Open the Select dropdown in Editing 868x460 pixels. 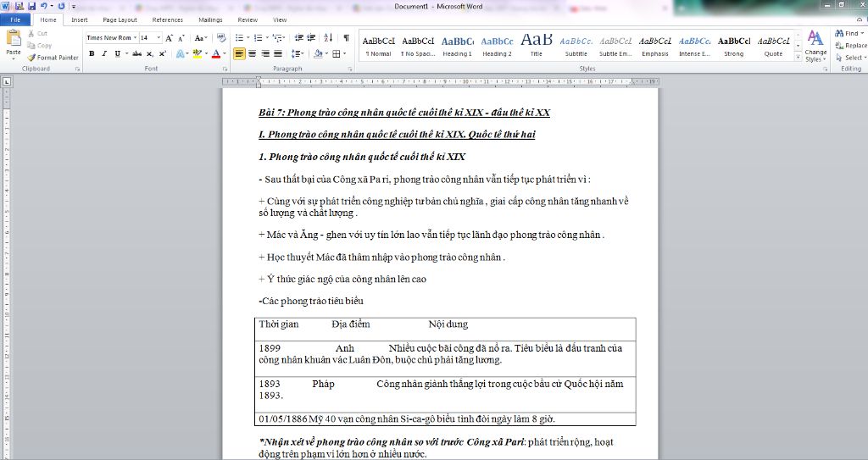pyautogui.click(x=851, y=58)
